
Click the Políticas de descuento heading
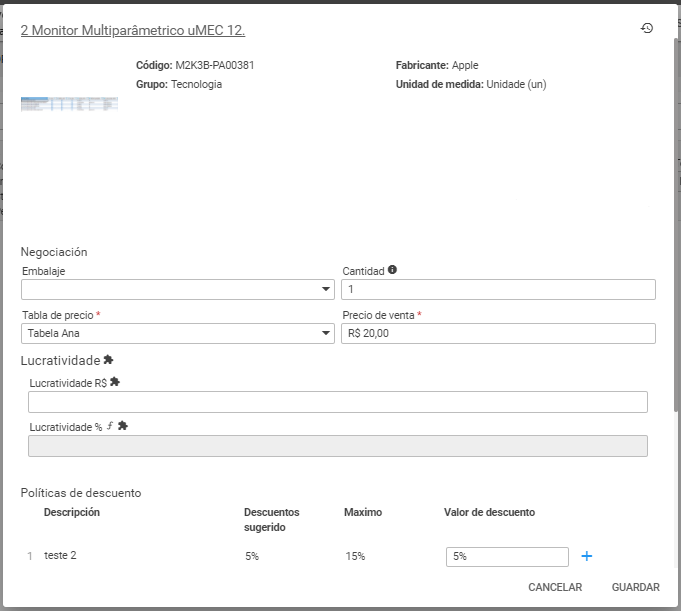(x=81, y=493)
